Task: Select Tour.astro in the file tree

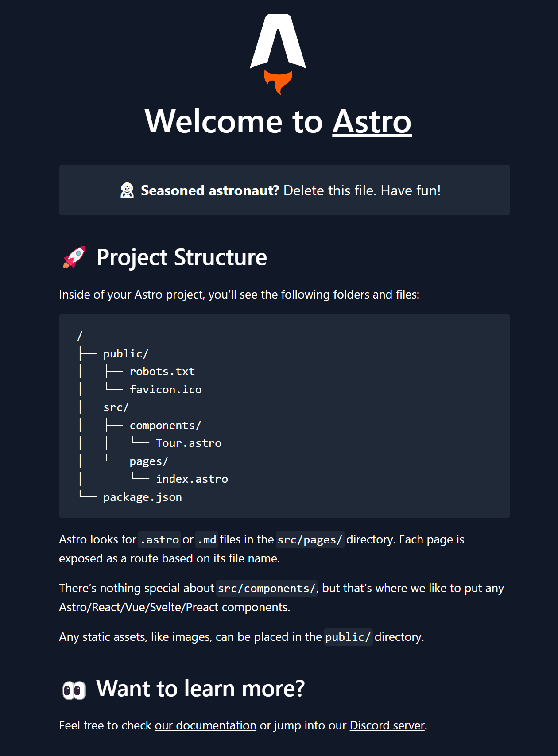Action: 189,443
